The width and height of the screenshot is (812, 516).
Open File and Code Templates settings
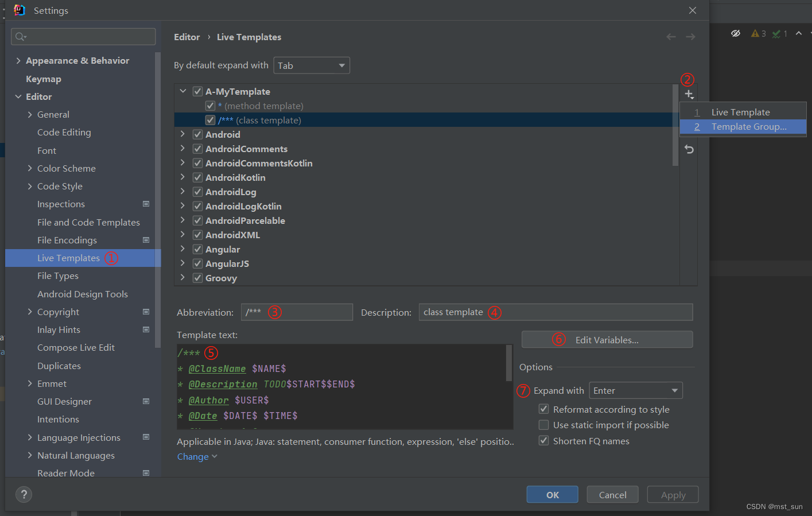pyautogui.click(x=88, y=222)
